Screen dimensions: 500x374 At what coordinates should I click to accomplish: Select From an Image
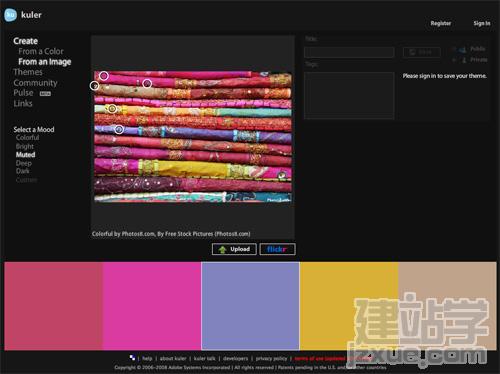pyautogui.click(x=45, y=62)
